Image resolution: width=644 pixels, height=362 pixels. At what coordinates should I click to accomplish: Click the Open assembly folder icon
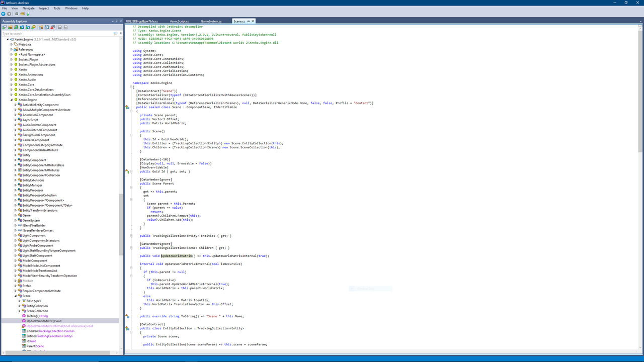10,27
